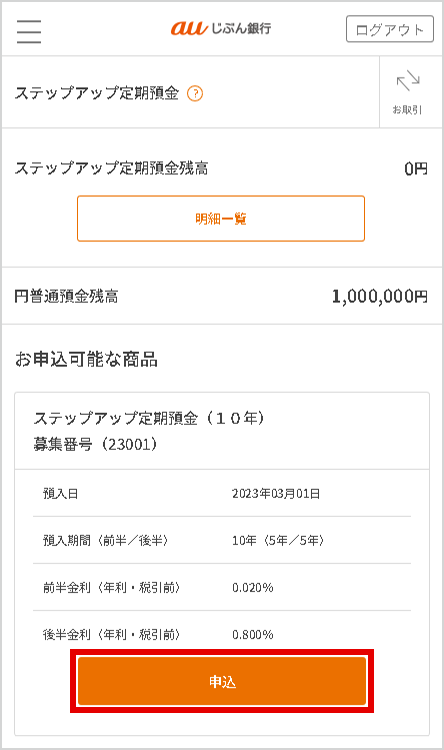This screenshot has height=750, width=444.
Task: Open the hamburger menu
Action: pyautogui.click(x=29, y=32)
